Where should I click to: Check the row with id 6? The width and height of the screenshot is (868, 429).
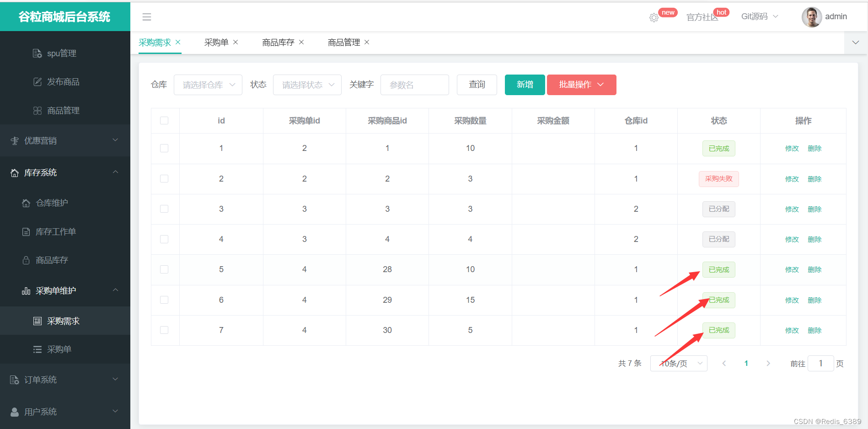coord(164,300)
